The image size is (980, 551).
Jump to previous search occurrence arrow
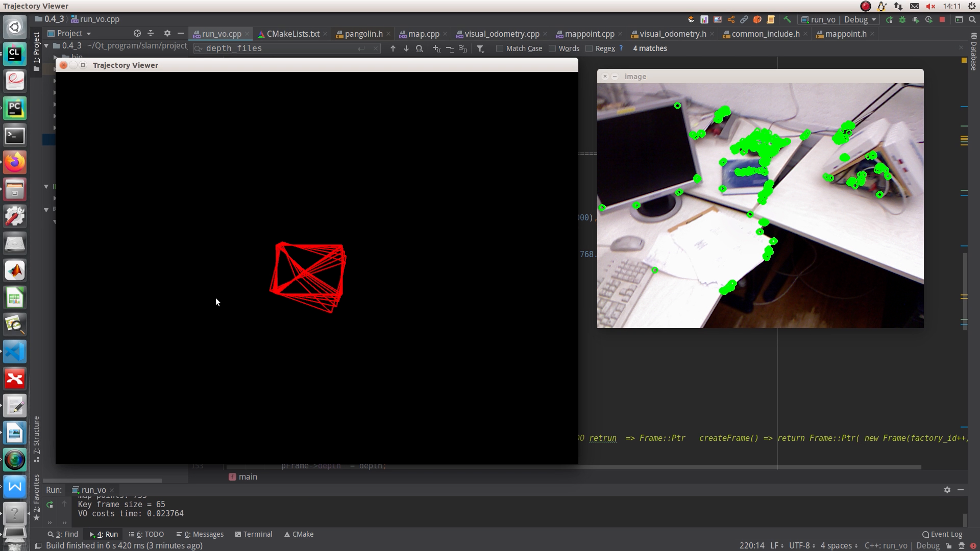[393, 48]
